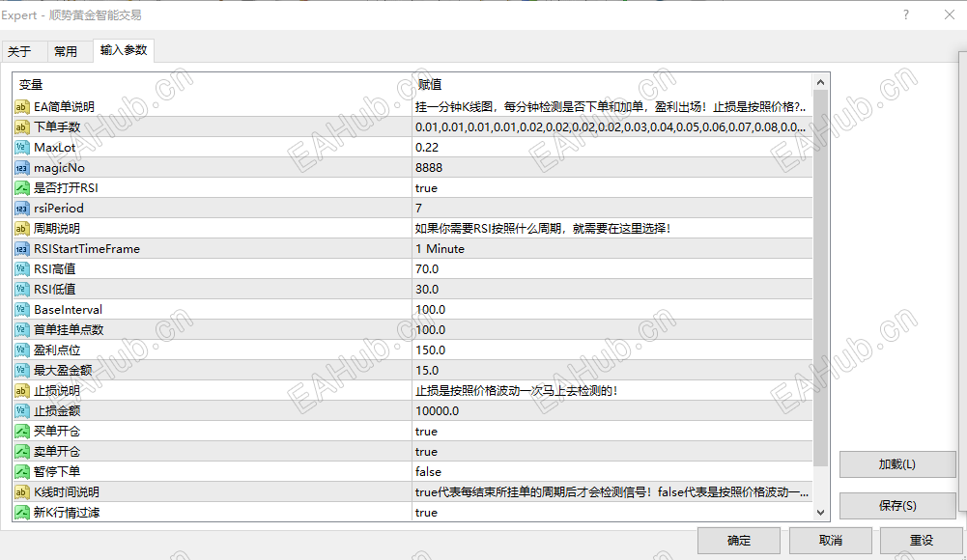Click the 下单手数 lot list value

click(x=611, y=127)
